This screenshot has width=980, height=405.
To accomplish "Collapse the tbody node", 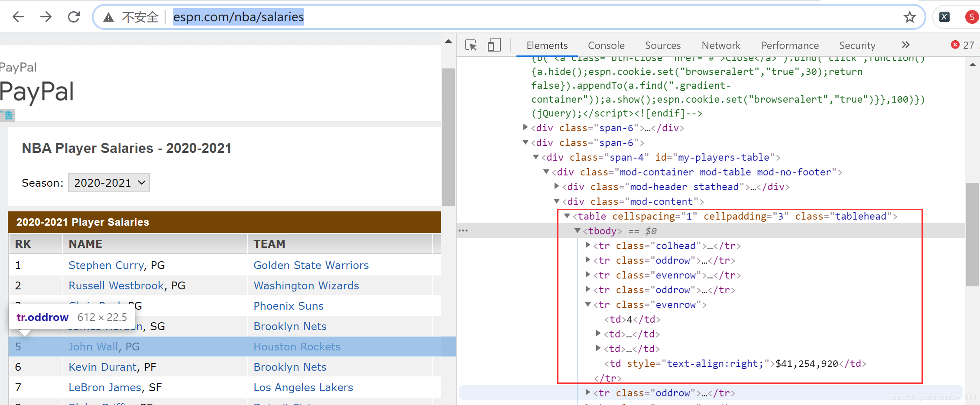I will coord(578,230).
